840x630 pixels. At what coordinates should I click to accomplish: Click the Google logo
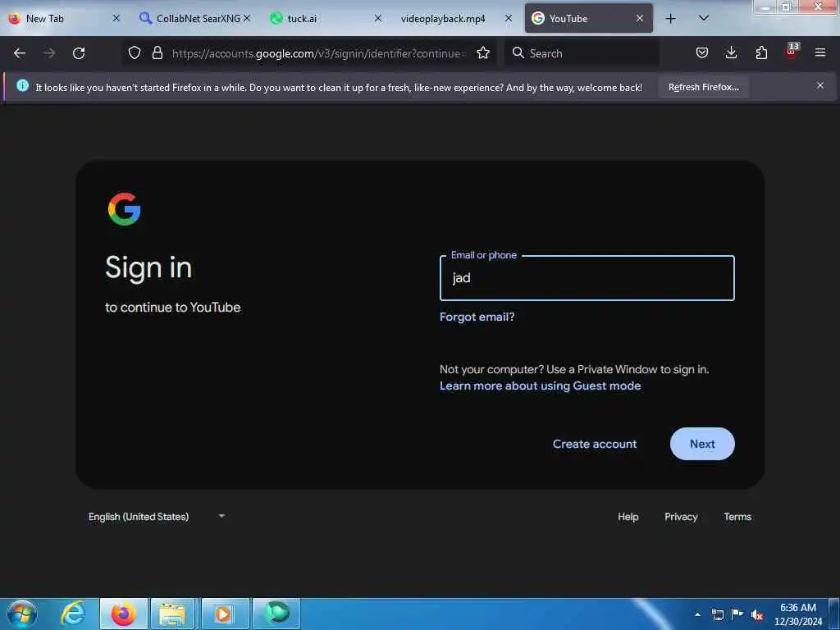125,209
